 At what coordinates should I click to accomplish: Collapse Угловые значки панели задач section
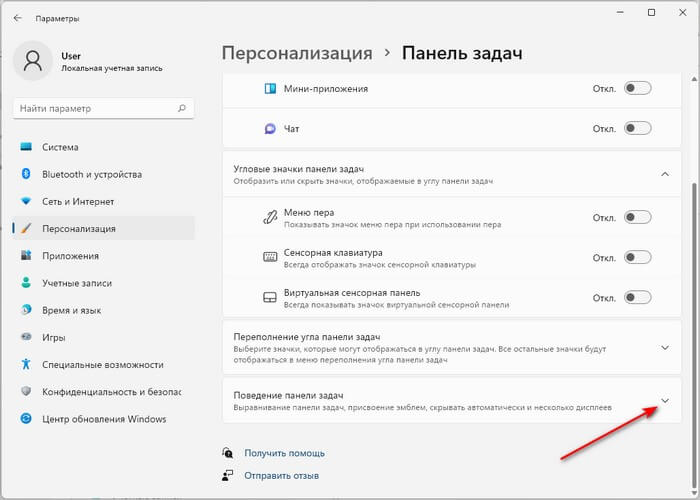(665, 174)
